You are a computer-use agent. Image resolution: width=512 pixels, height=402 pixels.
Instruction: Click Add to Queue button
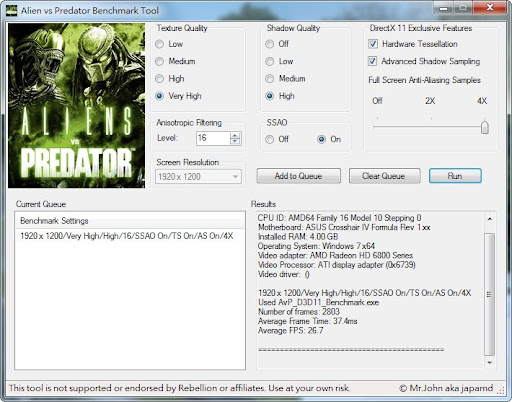(299, 176)
